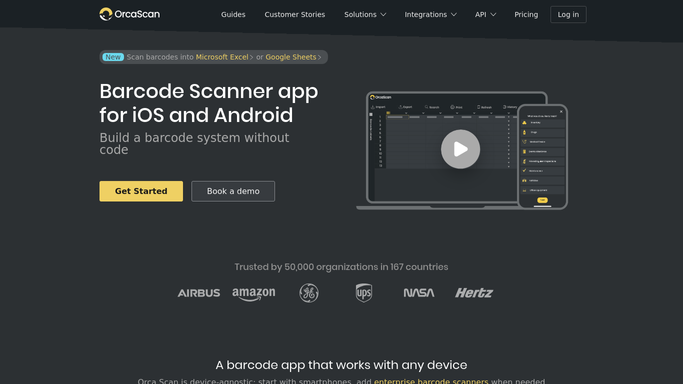Open the API dropdown menu
Viewport: 683px width, 384px height.
[x=485, y=14]
